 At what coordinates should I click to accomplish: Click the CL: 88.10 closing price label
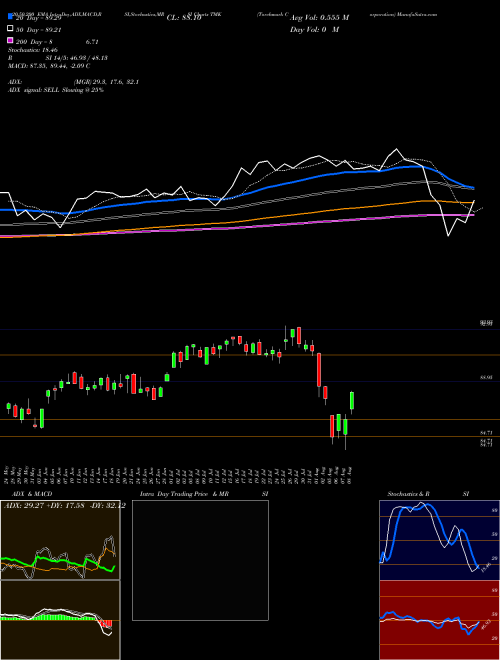click(x=184, y=18)
